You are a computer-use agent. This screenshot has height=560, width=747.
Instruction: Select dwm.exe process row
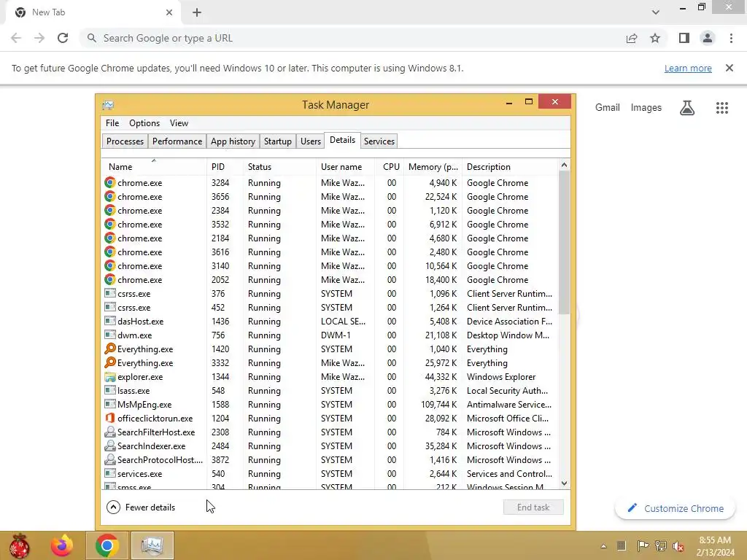330,335
